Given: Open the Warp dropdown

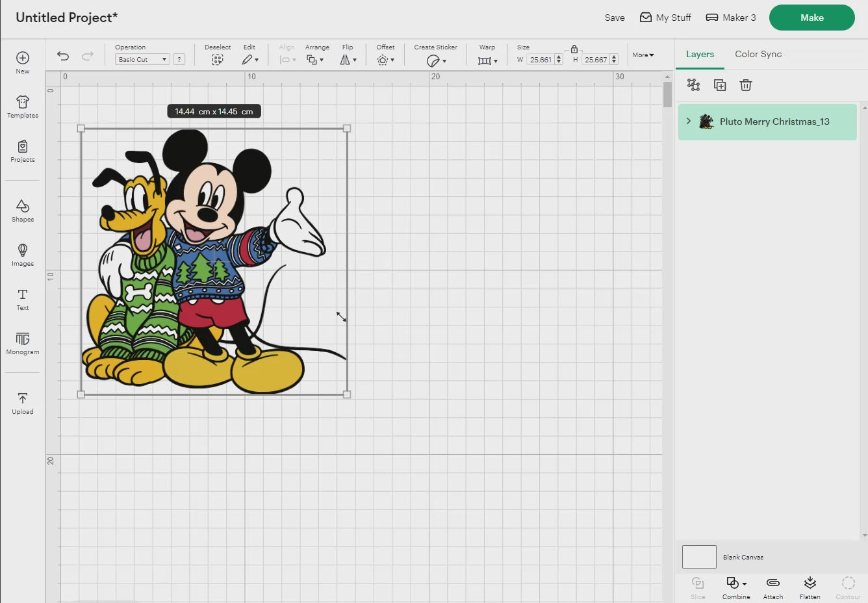Looking at the screenshot, I should [487, 60].
